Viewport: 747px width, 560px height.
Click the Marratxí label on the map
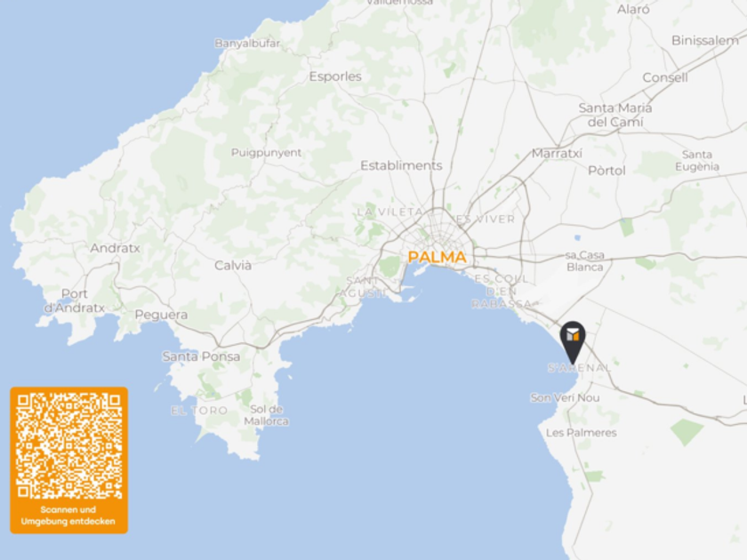[557, 154]
